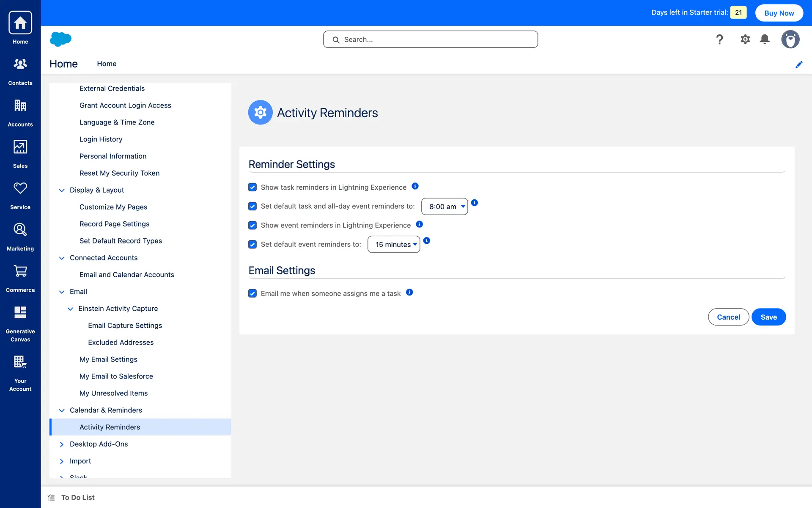Click the edit pencil icon

[x=799, y=64]
